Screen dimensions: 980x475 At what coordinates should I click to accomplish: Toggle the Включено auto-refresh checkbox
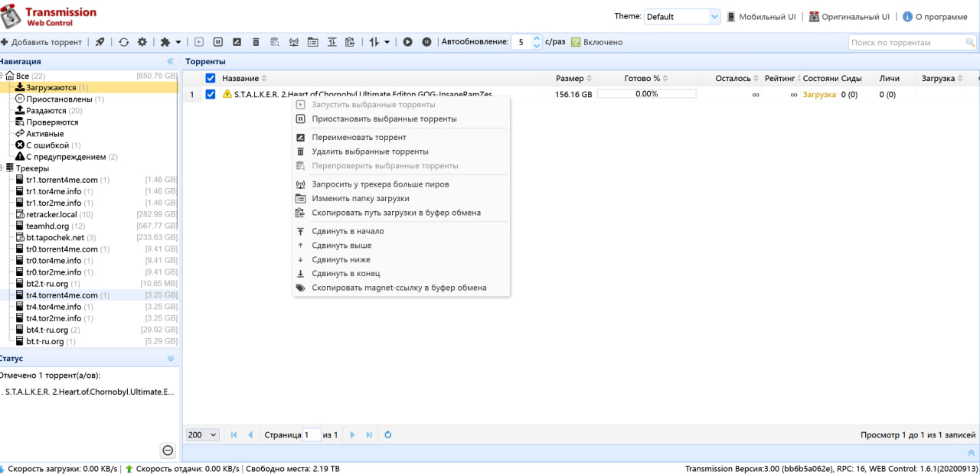coord(576,42)
